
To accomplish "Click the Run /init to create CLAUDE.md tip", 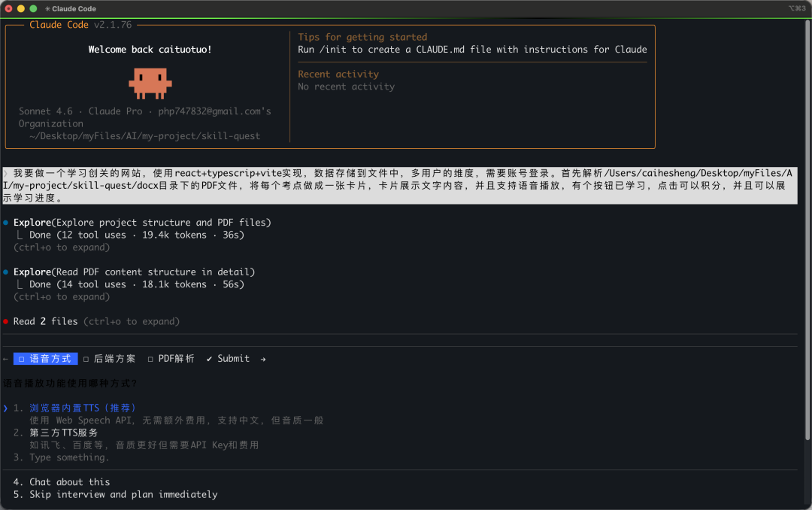I will [x=472, y=50].
